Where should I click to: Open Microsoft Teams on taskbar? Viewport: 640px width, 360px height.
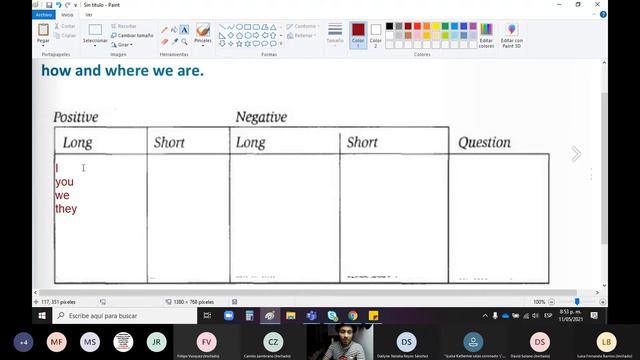pos(311,316)
